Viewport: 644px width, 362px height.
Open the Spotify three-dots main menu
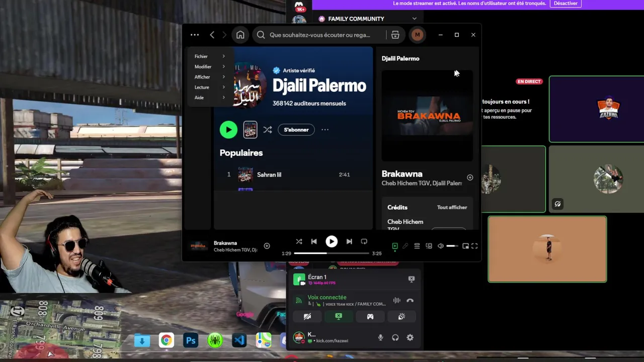click(195, 35)
